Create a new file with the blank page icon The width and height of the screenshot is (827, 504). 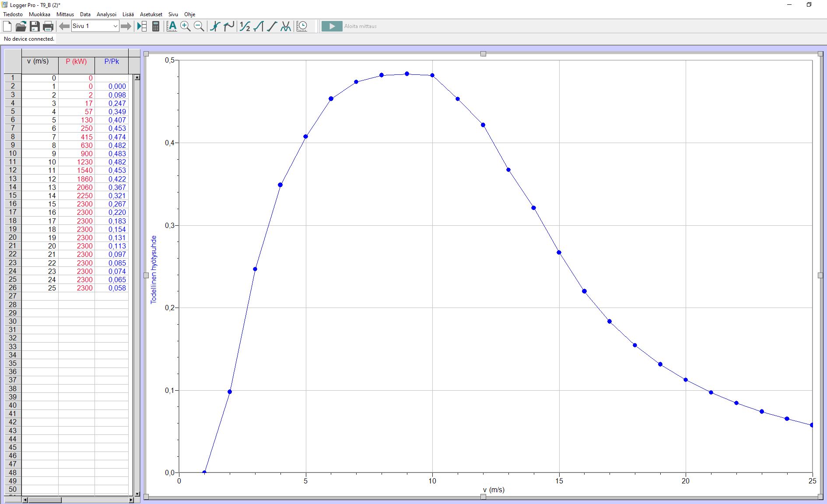[x=7, y=26]
